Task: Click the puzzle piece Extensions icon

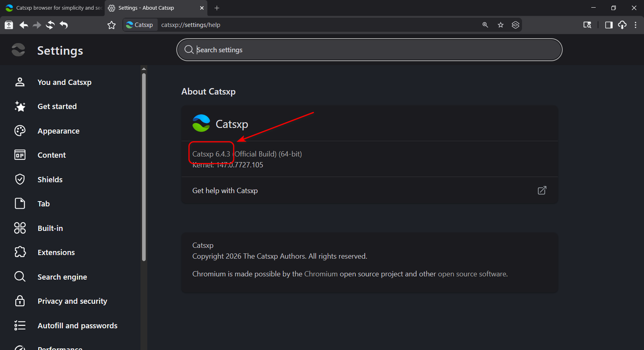Action: pyautogui.click(x=20, y=252)
